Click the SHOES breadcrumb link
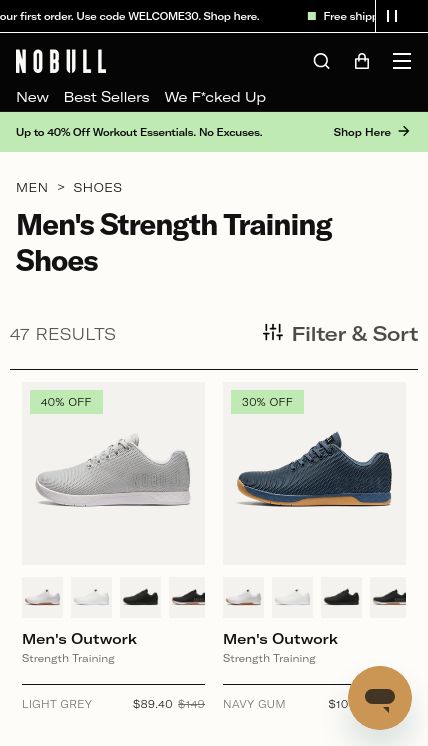This screenshot has width=428, height=746. [97, 187]
